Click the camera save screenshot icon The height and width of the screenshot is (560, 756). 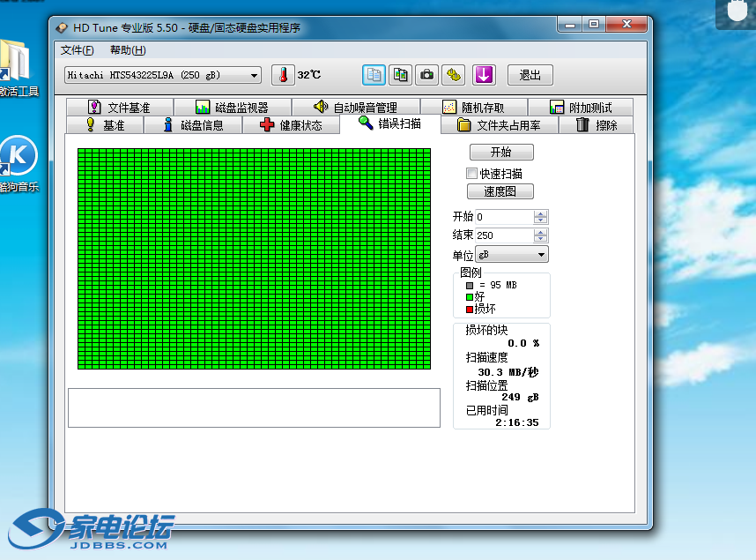coord(426,75)
